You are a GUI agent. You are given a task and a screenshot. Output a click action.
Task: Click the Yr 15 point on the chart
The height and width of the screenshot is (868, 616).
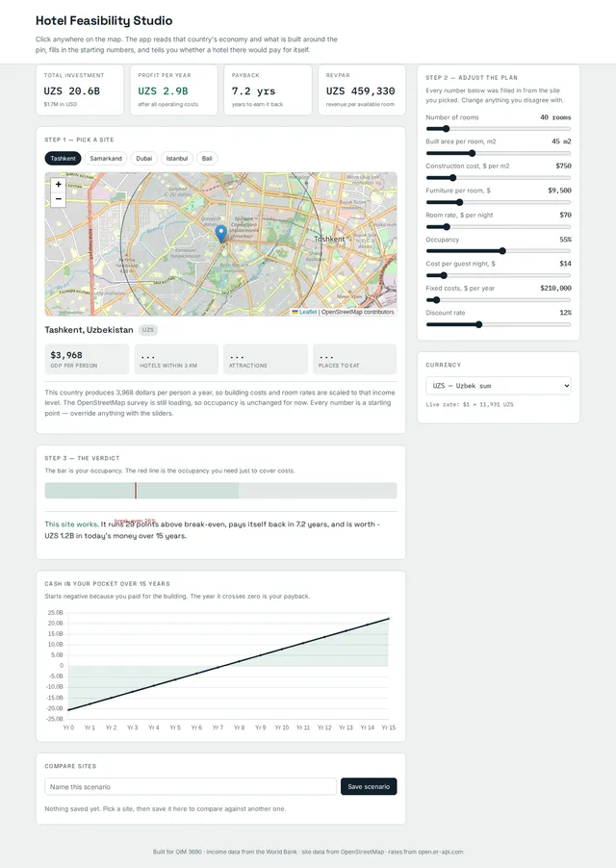tap(389, 619)
